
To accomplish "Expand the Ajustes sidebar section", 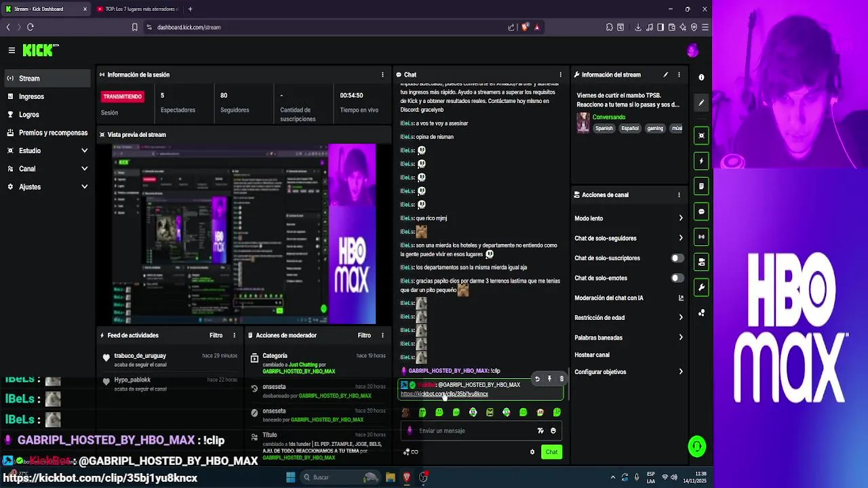I will 46,187.
